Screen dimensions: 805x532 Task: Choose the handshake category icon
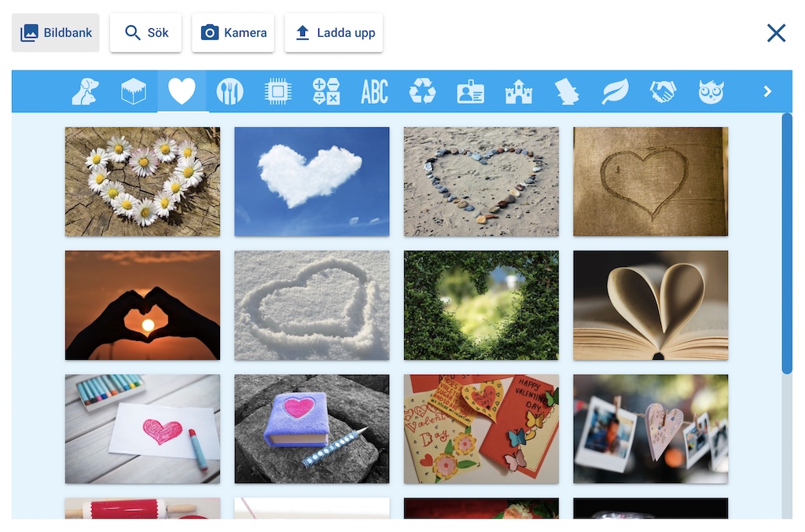tap(663, 91)
